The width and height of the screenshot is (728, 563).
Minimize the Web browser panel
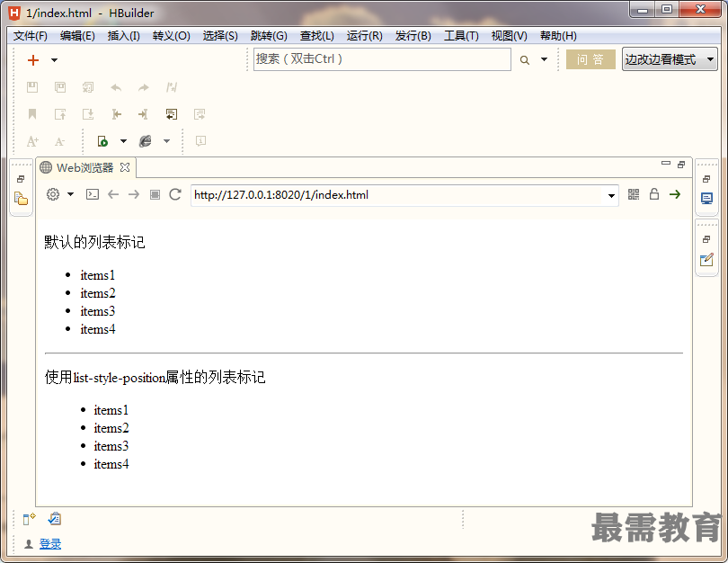point(666,163)
